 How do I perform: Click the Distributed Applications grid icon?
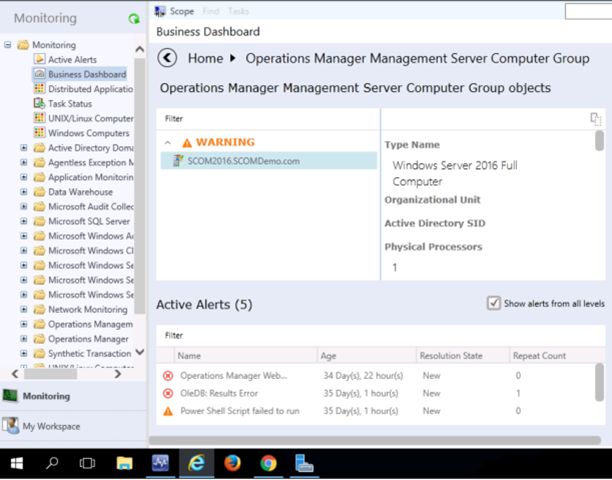point(39,89)
